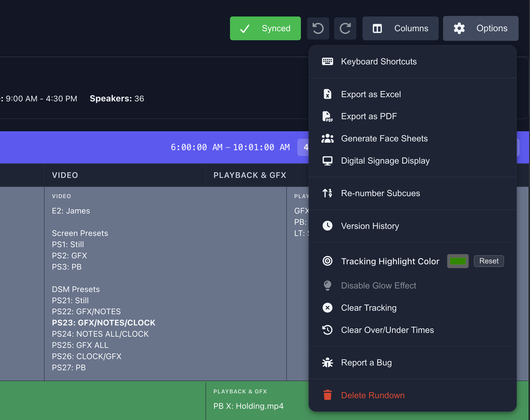Viewport: 530px width, 420px height.
Task: Choose Export as Excel
Action: coord(412,94)
